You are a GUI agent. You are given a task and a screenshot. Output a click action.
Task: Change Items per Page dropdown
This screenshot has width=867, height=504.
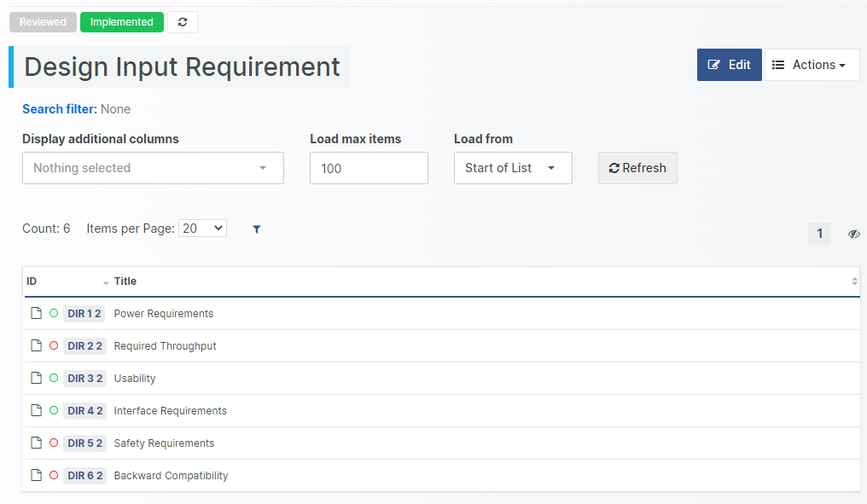(202, 229)
